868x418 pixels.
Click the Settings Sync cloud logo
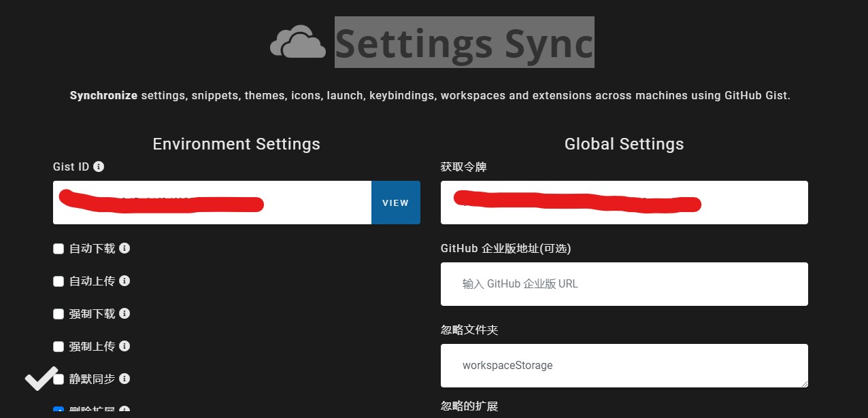point(298,41)
